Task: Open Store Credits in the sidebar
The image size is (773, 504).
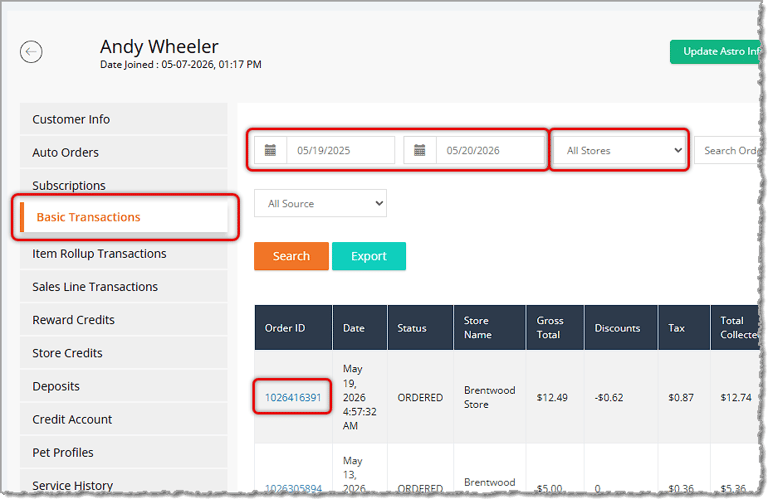Action: [123, 353]
